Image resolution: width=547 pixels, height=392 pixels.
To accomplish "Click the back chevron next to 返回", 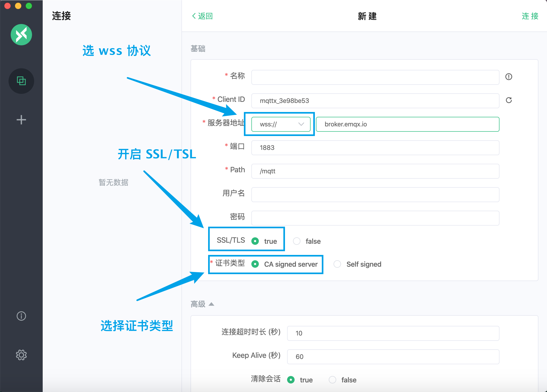I will click(194, 16).
